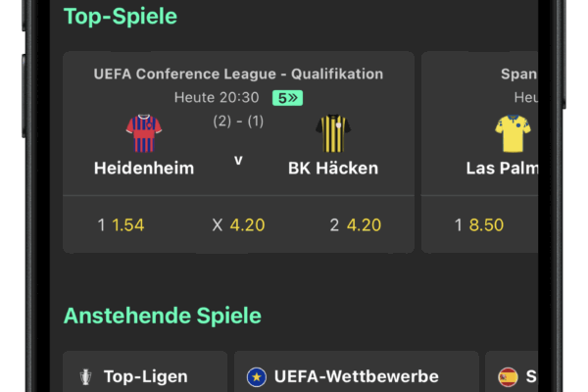Tap the Heute 20:30 kickoff time

point(217,98)
